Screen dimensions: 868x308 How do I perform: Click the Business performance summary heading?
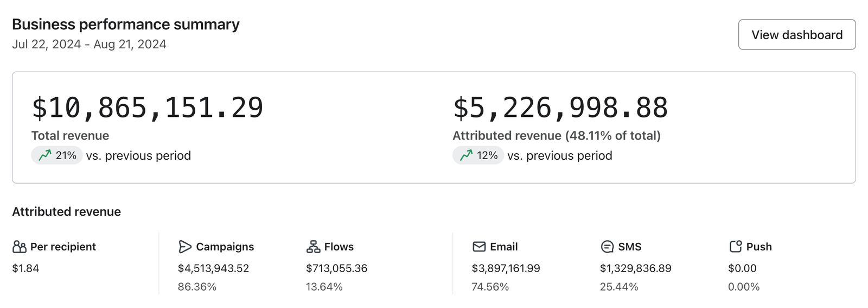pyautogui.click(x=126, y=24)
